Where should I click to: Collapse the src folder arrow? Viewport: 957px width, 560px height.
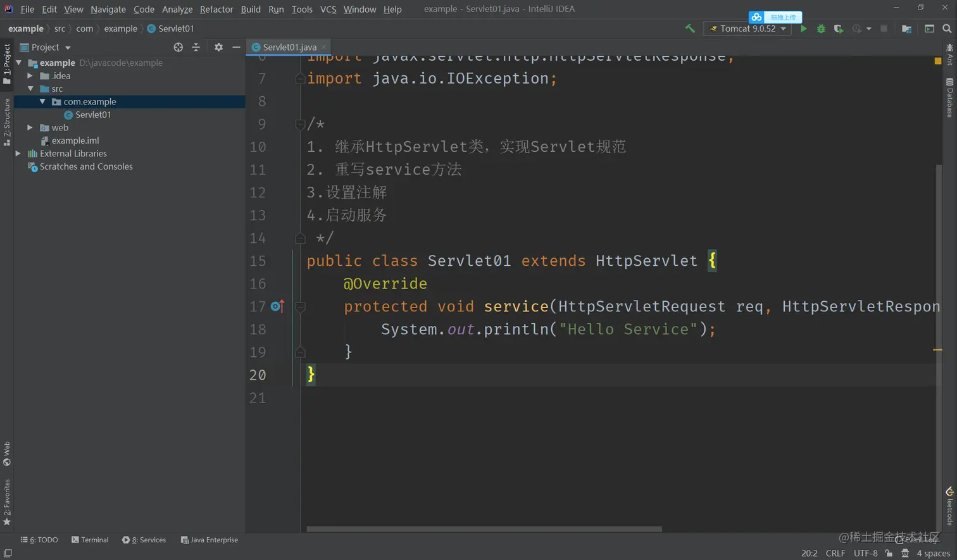click(x=30, y=89)
